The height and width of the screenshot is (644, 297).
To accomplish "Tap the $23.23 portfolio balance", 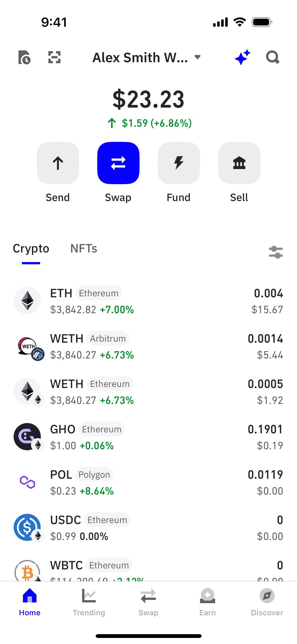I will coord(148,99).
